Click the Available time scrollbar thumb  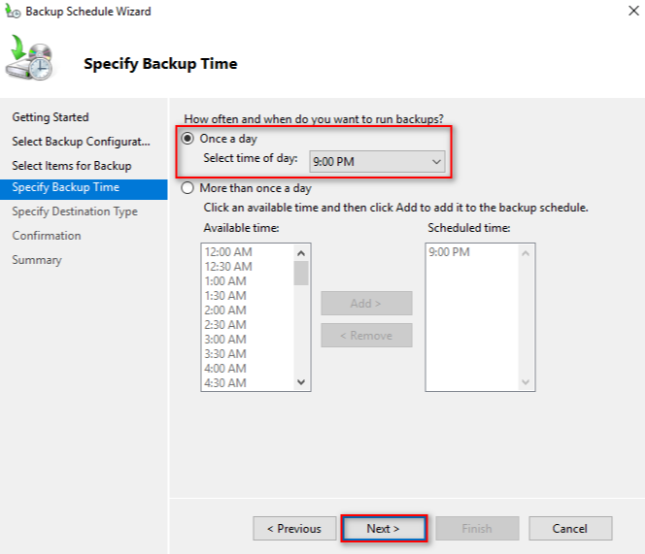click(x=301, y=273)
